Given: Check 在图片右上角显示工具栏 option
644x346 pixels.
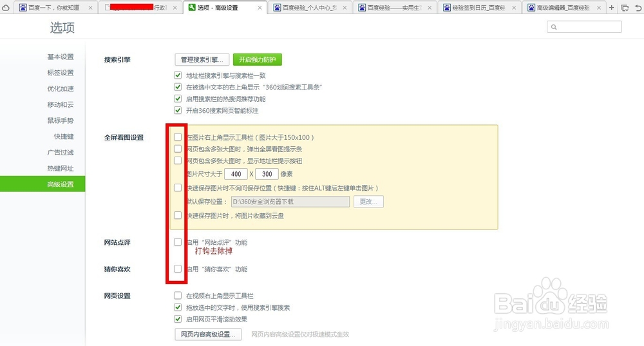Looking at the screenshot, I should [x=178, y=137].
